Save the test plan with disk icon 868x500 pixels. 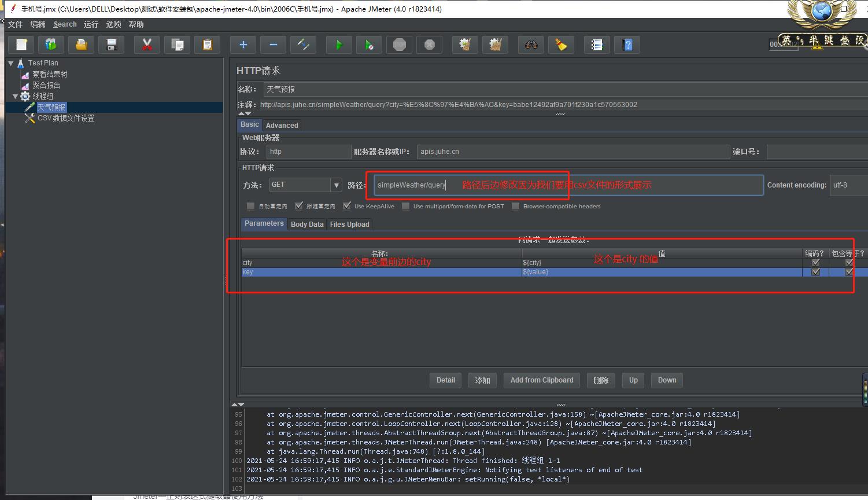[111, 45]
